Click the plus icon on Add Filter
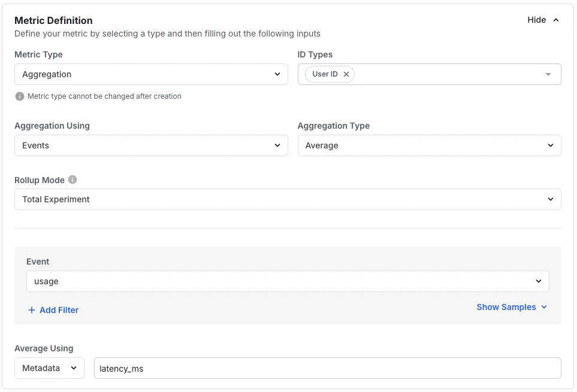The width and height of the screenshot is (577, 392). [x=31, y=310]
